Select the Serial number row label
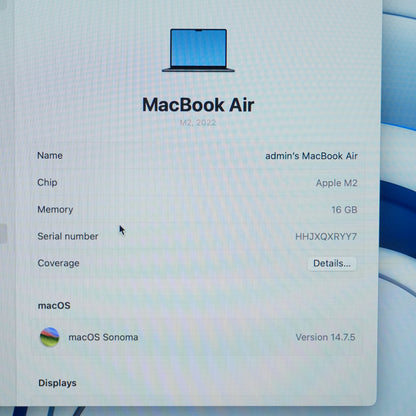Viewport: 416px width, 416px height. tap(68, 236)
